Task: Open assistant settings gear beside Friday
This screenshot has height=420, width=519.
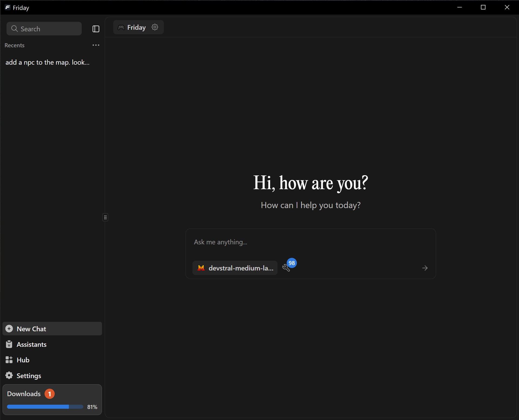Action: 155,27
